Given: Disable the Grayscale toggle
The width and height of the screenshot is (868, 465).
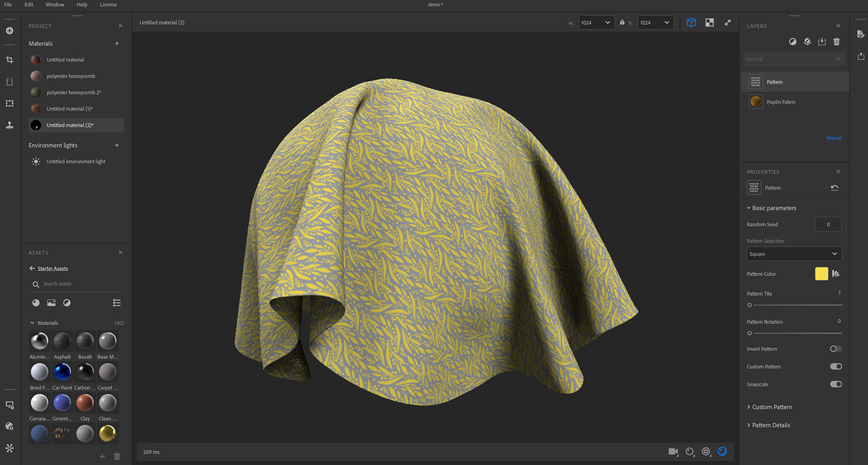Looking at the screenshot, I should [x=835, y=384].
